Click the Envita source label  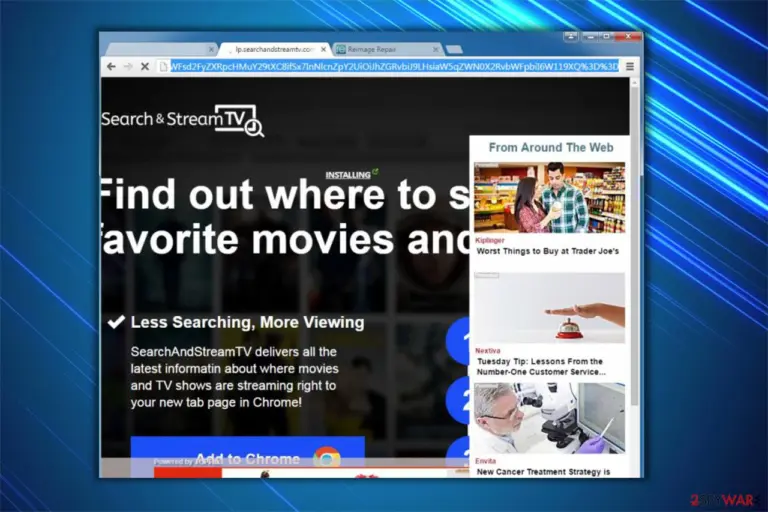(485, 461)
